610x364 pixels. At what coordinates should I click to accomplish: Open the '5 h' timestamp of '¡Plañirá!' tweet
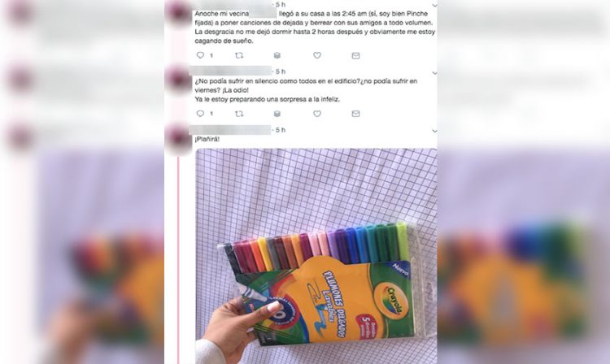pos(281,130)
